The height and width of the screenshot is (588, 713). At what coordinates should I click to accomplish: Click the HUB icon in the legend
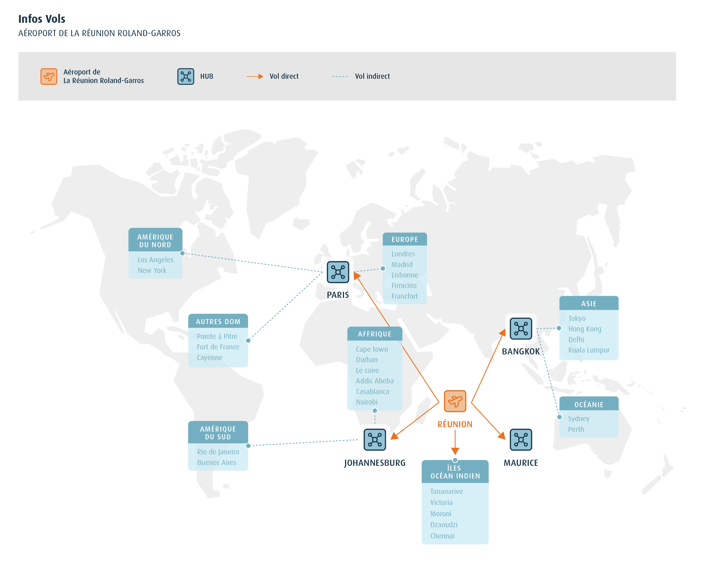pyautogui.click(x=186, y=77)
